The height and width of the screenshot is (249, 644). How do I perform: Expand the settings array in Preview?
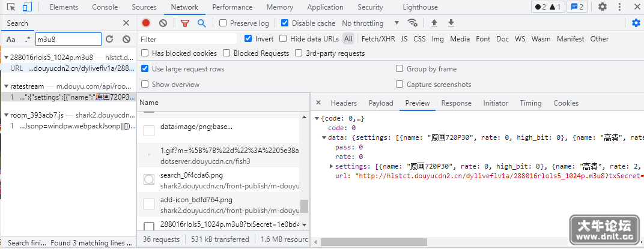pyautogui.click(x=332, y=166)
